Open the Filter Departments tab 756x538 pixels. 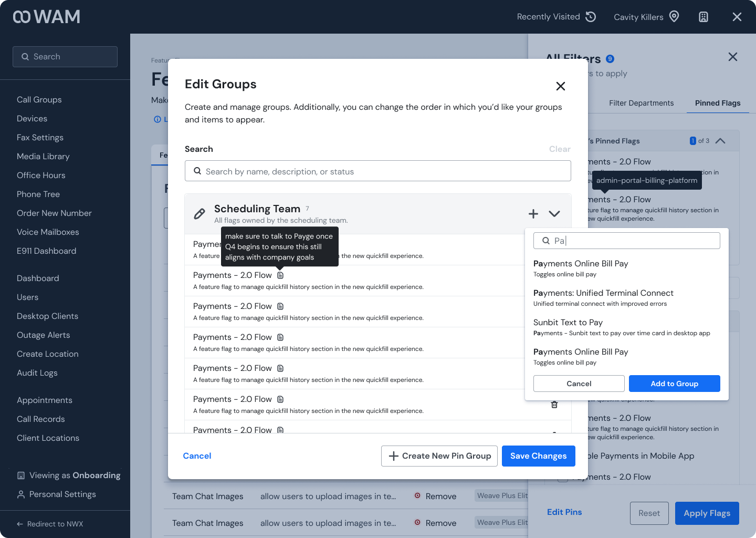coord(642,103)
